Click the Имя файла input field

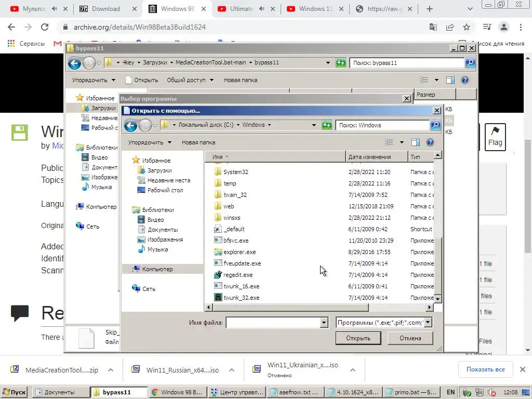tap(273, 323)
